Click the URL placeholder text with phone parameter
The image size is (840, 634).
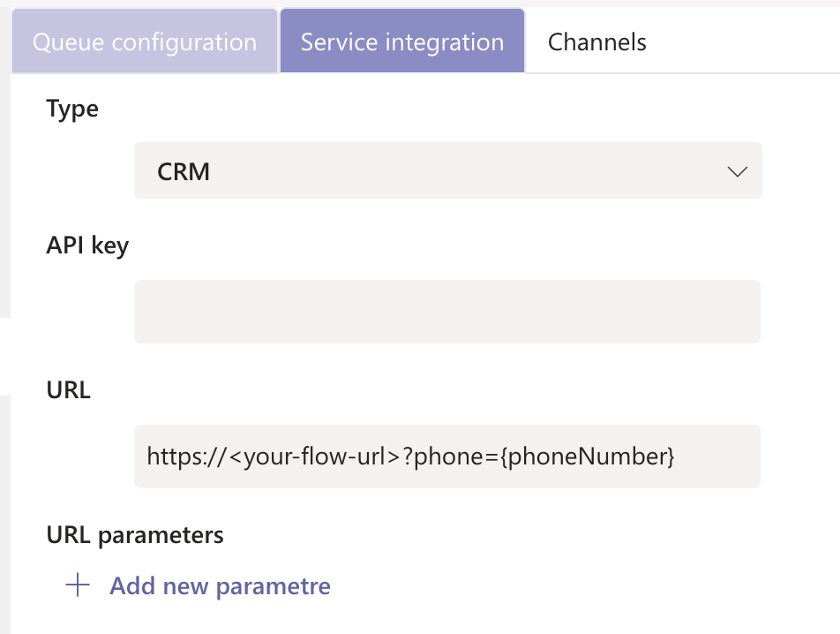(x=410, y=456)
